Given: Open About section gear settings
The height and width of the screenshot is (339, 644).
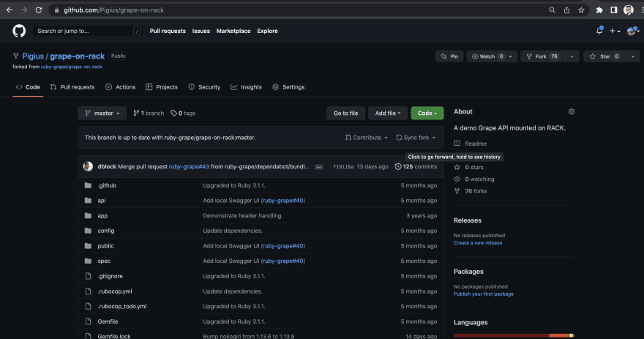Looking at the screenshot, I should pyautogui.click(x=572, y=111).
